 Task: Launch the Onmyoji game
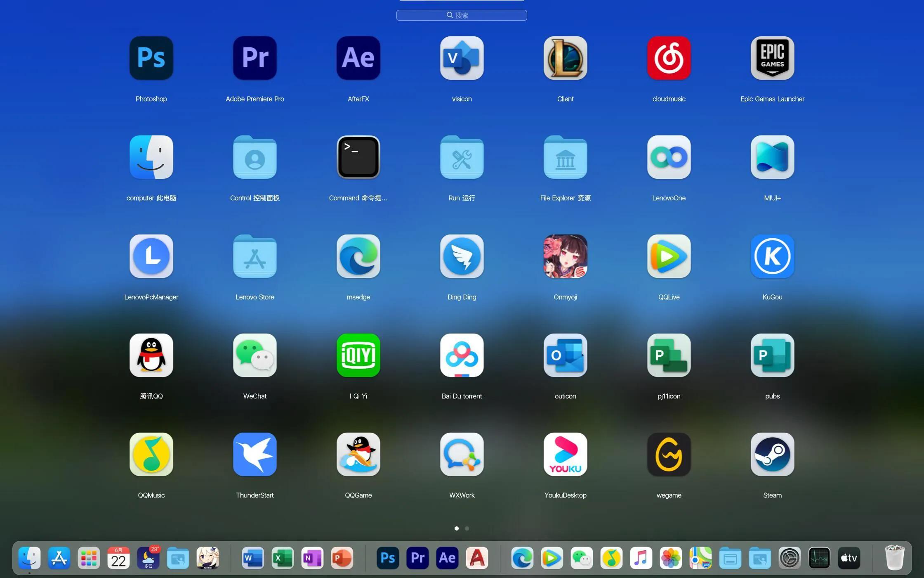point(565,256)
